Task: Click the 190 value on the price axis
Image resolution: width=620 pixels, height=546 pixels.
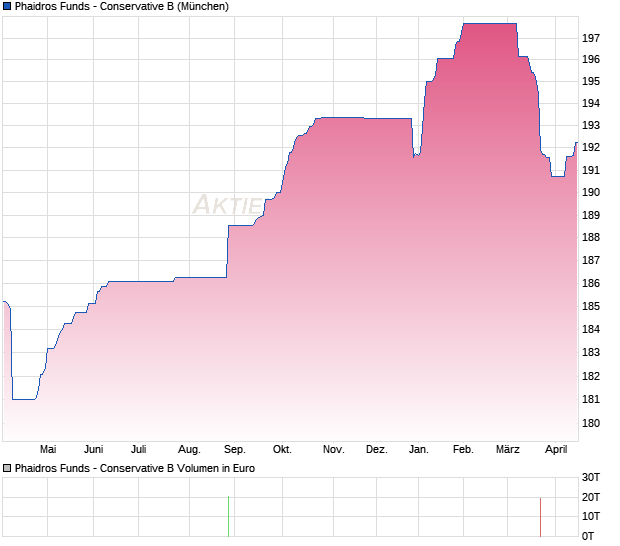Action: 590,192
